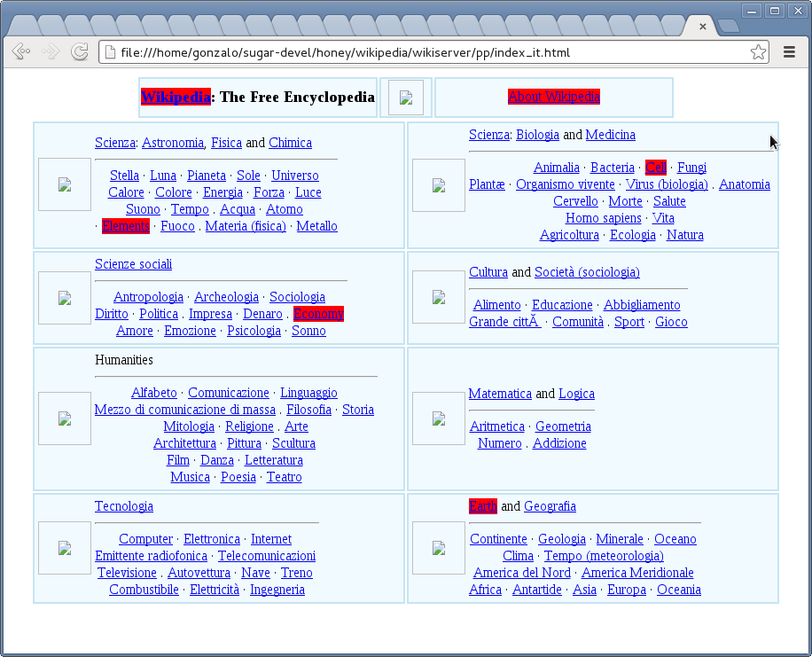Click the browser forward arrow button
Screen dimensions: 812x657
tap(51, 51)
